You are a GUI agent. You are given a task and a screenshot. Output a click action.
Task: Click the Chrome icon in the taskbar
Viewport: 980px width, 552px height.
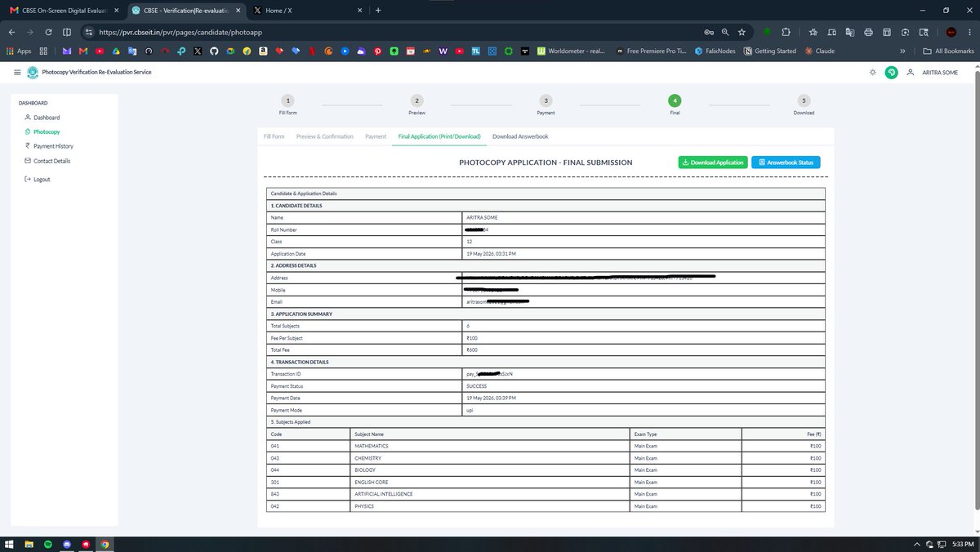(105, 544)
